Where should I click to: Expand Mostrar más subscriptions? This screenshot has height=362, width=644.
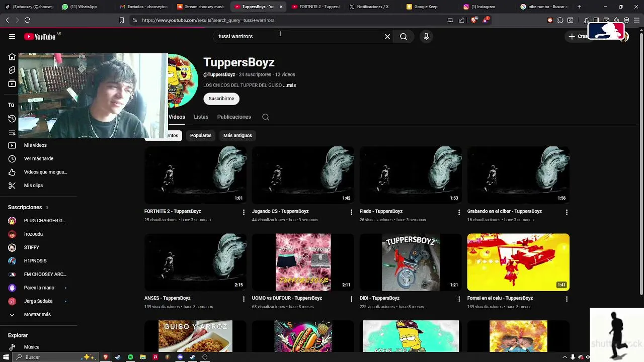(37, 315)
